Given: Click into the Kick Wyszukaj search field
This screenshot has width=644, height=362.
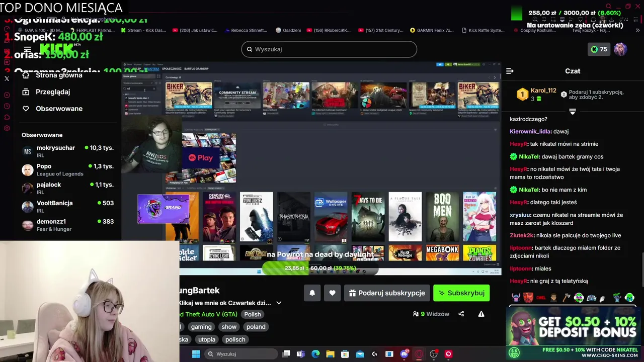Looking at the screenshot, I should [x=329, y=49].
